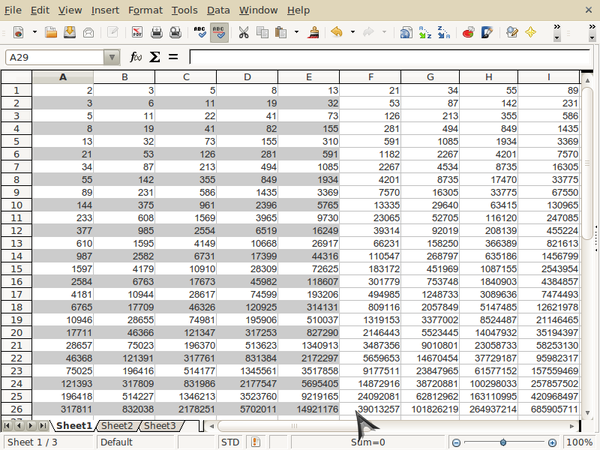Jump to last sheet tab button
The width and height of the screenshot is (600, 450).
(x=43, y=426)
